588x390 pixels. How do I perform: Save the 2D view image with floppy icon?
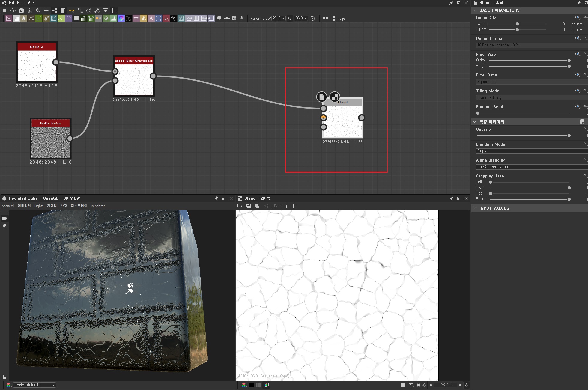click(248, 206)
